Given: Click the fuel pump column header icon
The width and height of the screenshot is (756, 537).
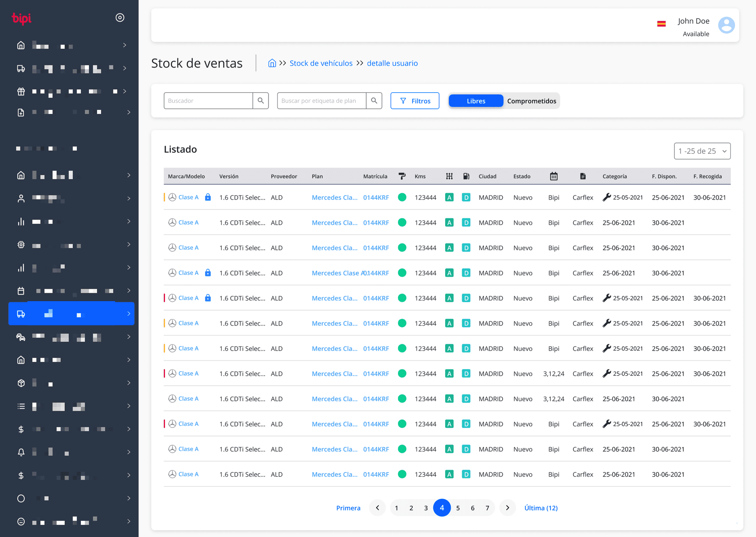Looking at the screenshot, I should 466,176.
